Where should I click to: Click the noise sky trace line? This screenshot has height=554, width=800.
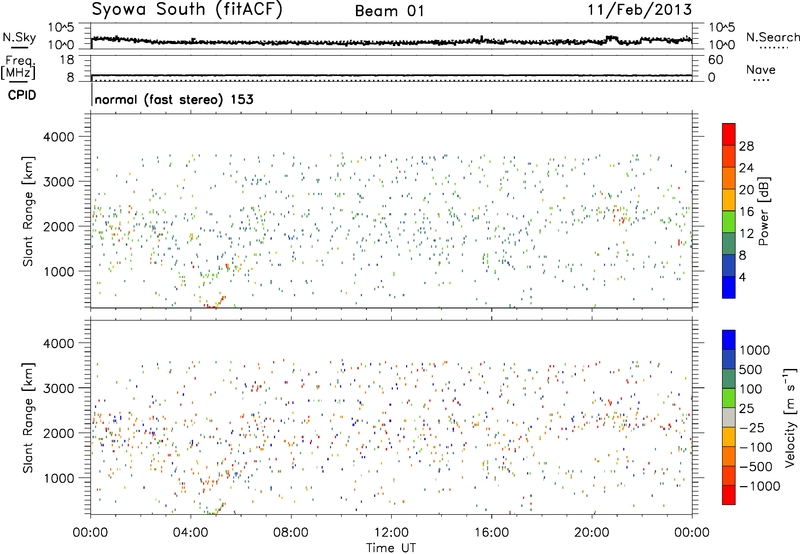(x=391, y=42)
